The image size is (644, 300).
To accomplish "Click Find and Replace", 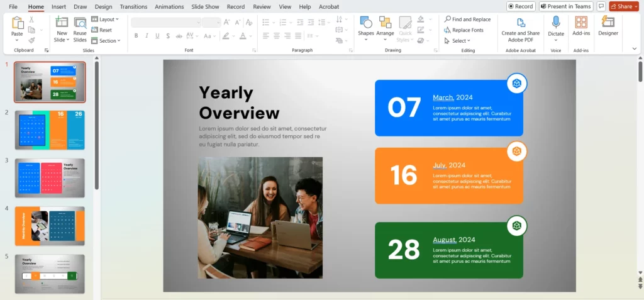I will click(467, 19).
